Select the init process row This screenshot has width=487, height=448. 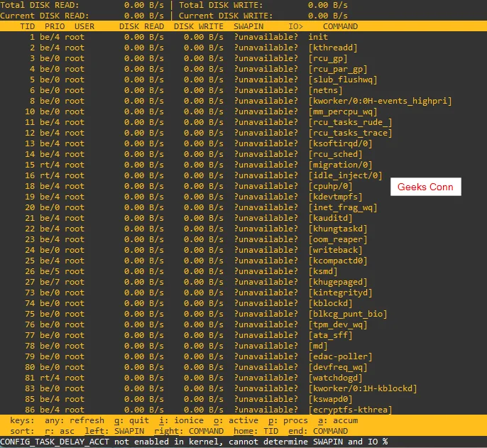(x=319, y=37)
